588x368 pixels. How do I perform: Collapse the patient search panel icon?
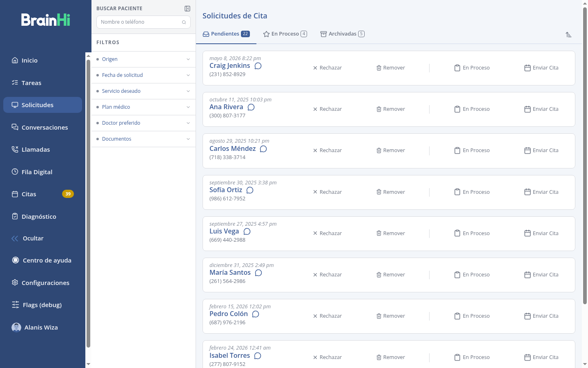[187, 9]
